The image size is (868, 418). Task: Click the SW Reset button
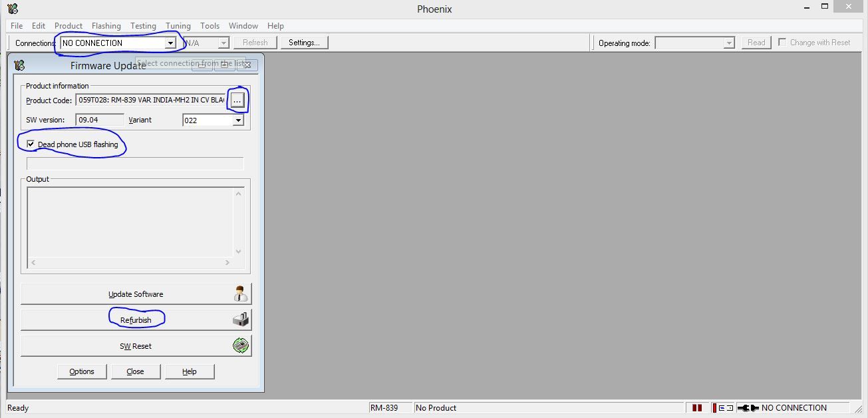pos(136,345)
